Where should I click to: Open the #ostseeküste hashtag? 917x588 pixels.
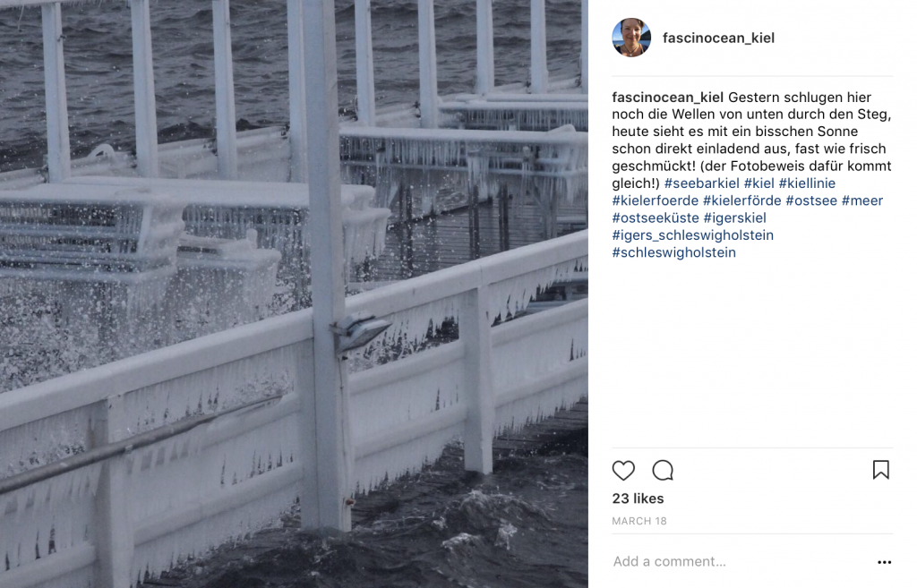pos(655,218)
